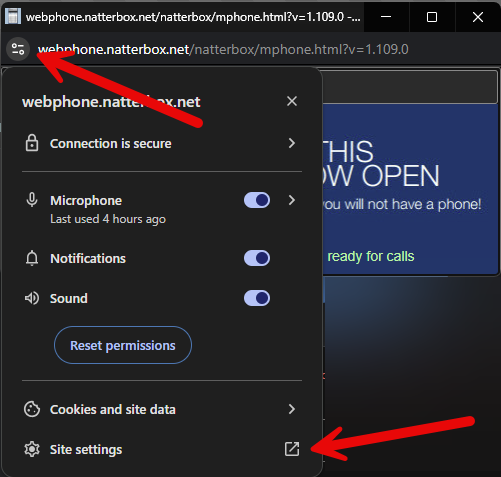Expand Cookies and site data chevron
This screenshot has height=477, width=501.
pyautogui.click(x=292, y=409)
